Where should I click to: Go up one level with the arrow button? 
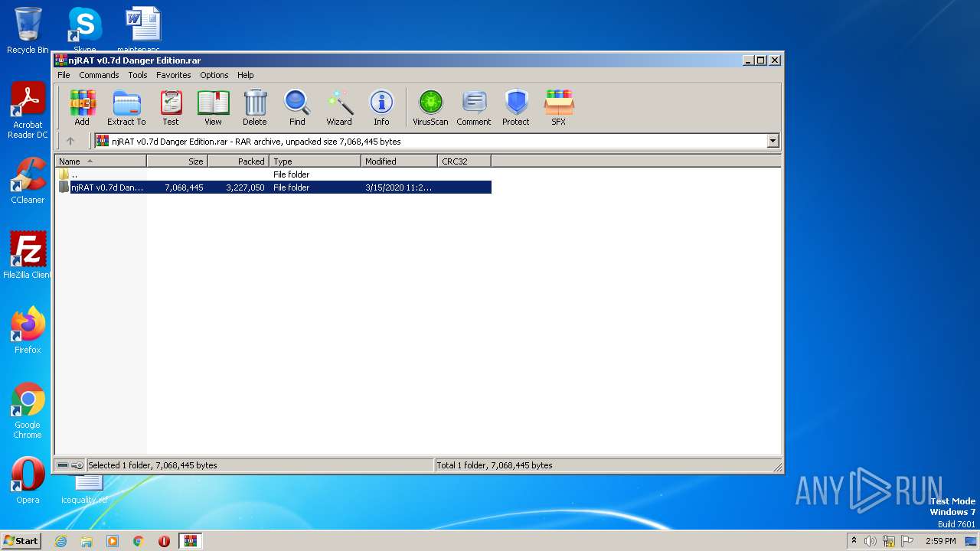[70, 141]
